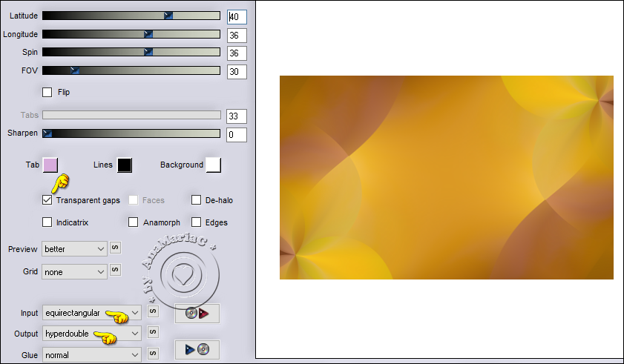Open the Preview quality dropdown
The width and height of the screenshot is (624, 364).
[74, 249]
